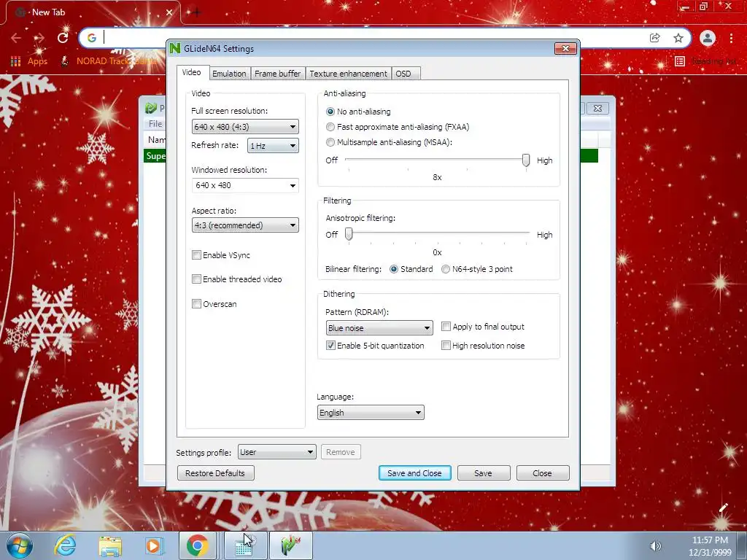Open Windows Explorer folder icon in taskbar
This screenshot has height=560, width=747.
110,546
